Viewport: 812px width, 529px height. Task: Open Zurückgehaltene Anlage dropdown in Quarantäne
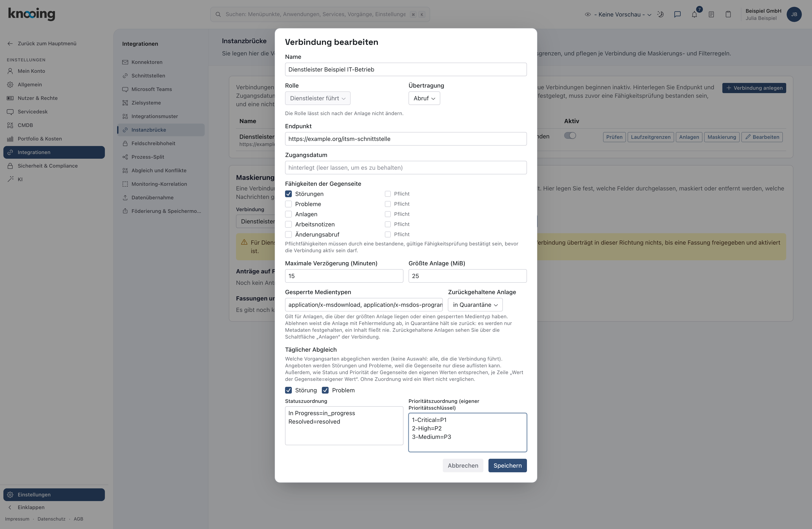pos(475,305)
